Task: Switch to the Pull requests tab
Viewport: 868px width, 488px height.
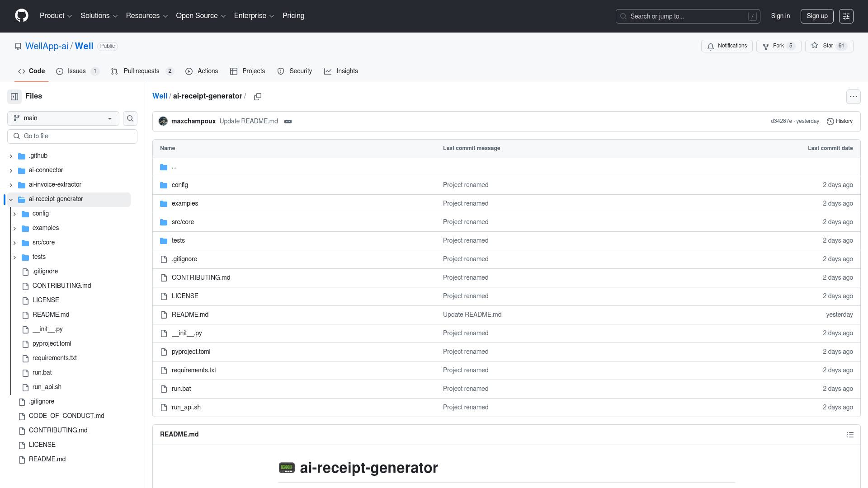Action: (x=142, y=71)
